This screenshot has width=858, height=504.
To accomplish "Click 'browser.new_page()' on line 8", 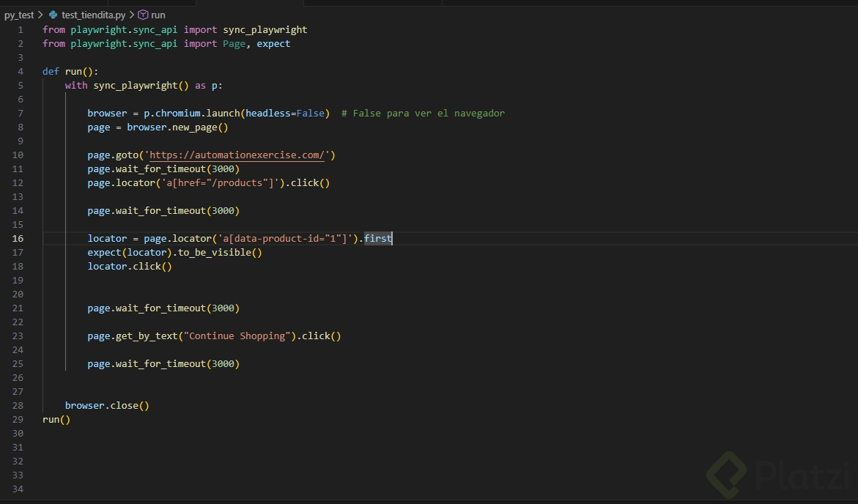I will (177, 127).
